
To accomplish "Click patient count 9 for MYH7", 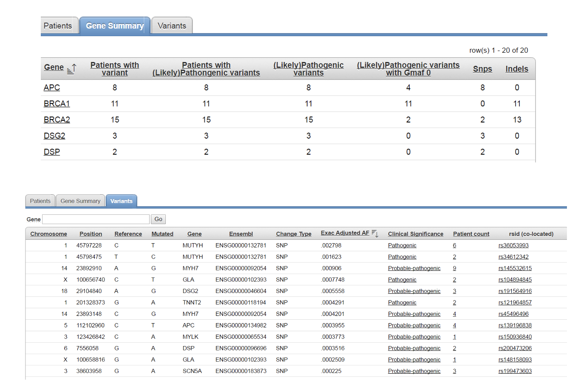I will pyautogui.click(x=454, y=268).
